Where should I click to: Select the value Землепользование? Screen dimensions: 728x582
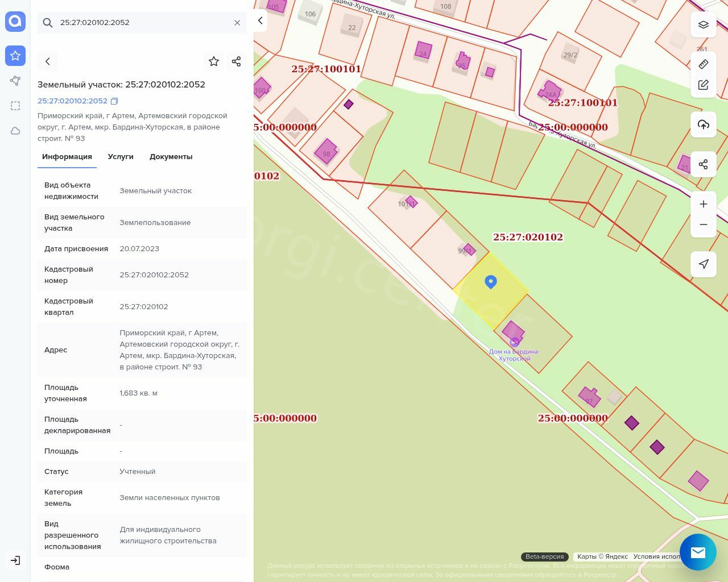coord(155,223)
